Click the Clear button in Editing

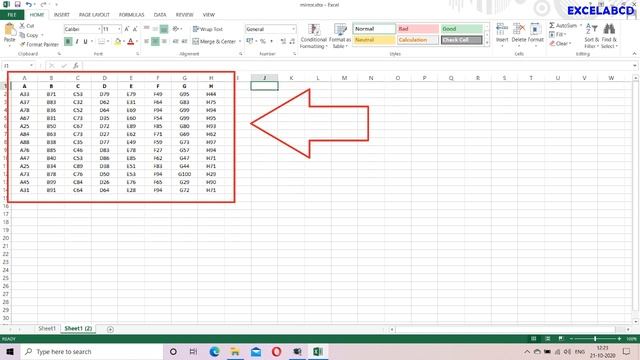coord(560,43)
